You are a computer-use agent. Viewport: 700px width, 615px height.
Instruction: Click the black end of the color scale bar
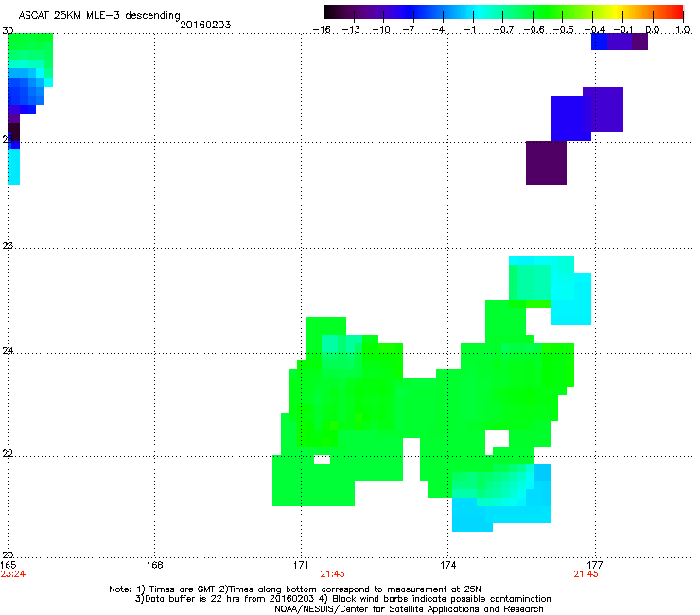click(331, 11)
